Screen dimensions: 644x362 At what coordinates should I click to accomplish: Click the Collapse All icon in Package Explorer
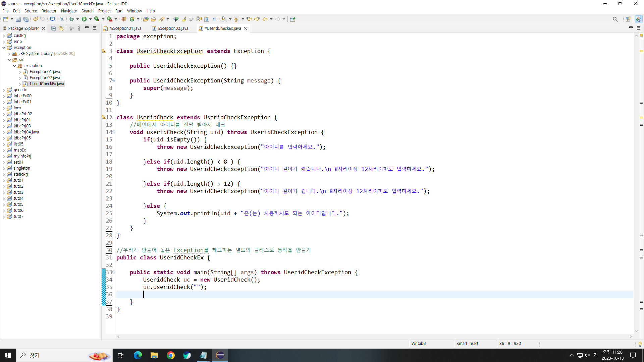coord(53,28)
